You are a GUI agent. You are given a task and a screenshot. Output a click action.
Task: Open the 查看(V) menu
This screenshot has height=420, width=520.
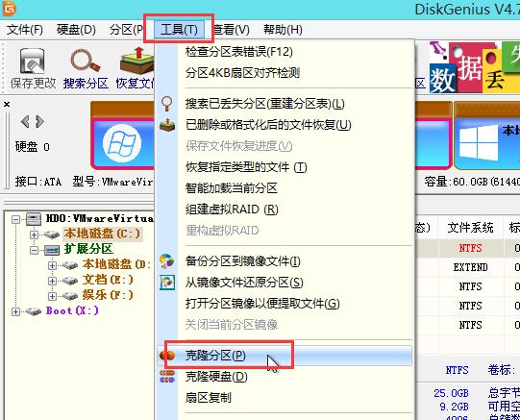point(231,30)
